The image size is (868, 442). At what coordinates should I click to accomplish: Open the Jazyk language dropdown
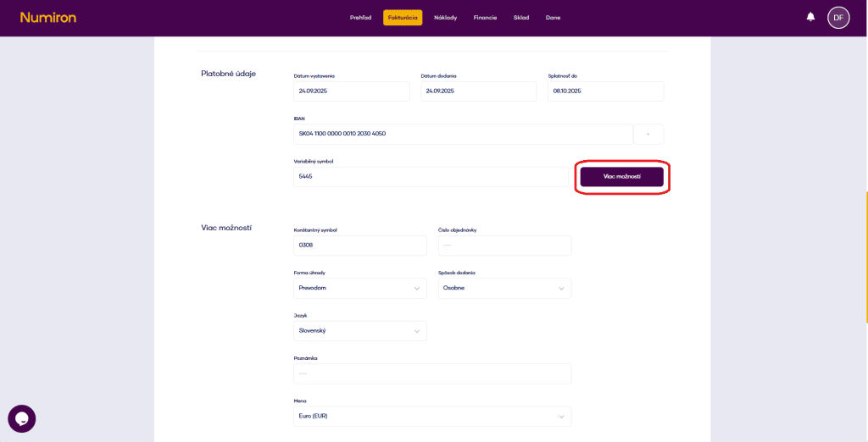tap(359, 331)
